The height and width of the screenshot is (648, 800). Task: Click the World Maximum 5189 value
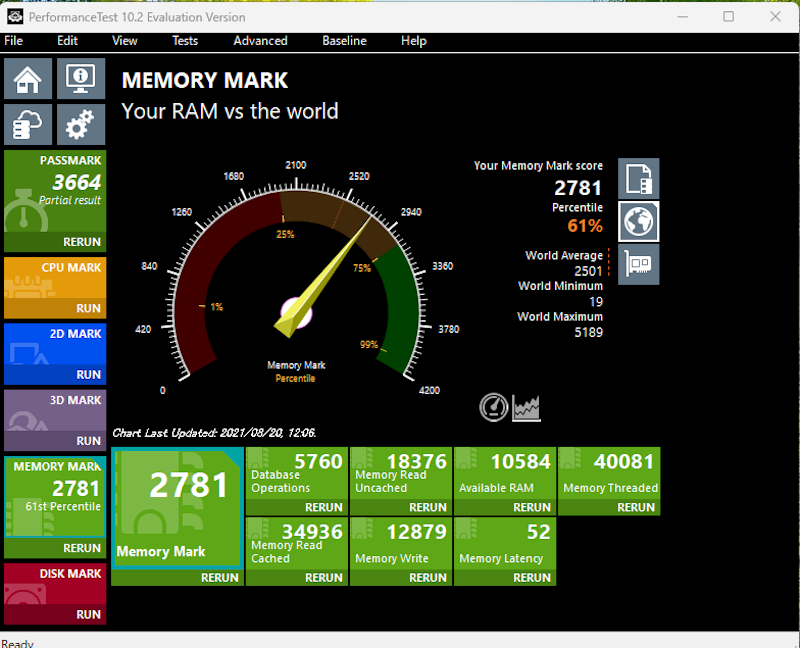588,332
